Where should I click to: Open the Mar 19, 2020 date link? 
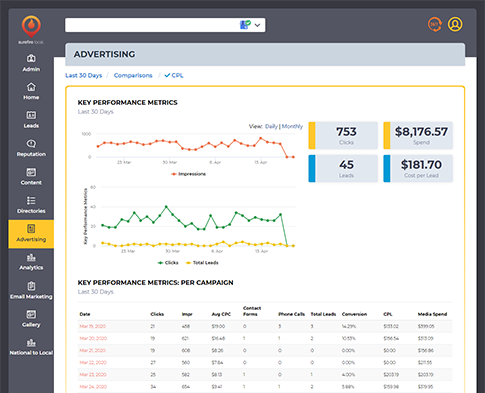(92, 326)
